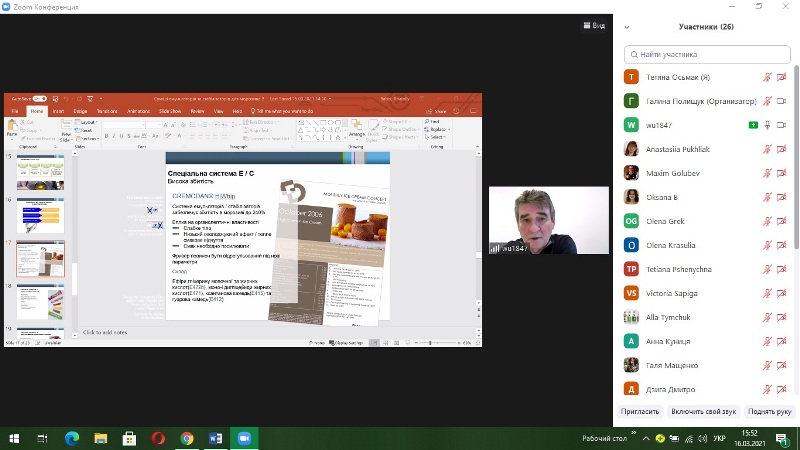Click the Пригласить button
Image resolution: width=800 pixels, height=450 pixels.
click(640, 411)
